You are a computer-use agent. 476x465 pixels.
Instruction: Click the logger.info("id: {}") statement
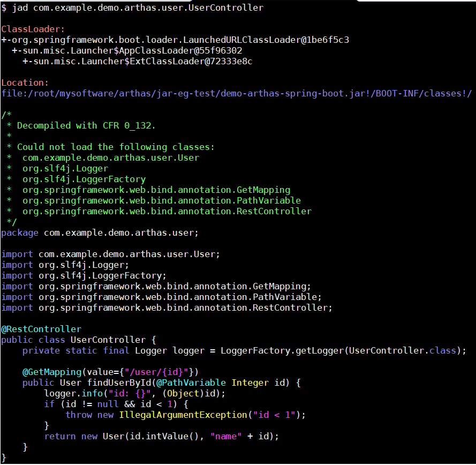point(135,394)
